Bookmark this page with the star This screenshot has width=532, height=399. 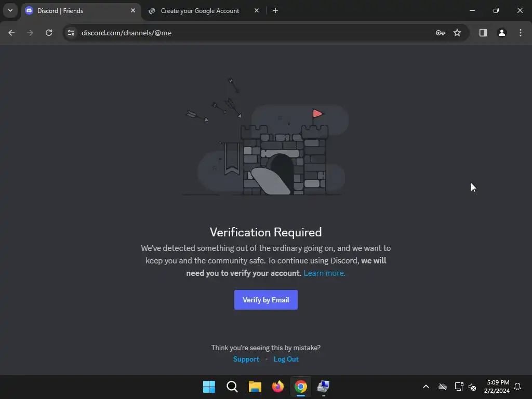(457, 33)
